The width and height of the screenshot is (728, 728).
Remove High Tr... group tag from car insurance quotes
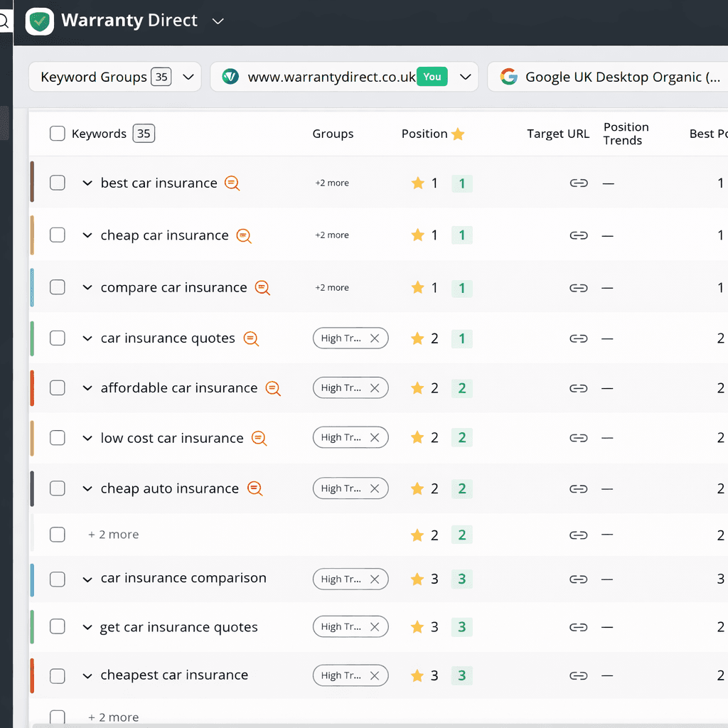[375, 338]
